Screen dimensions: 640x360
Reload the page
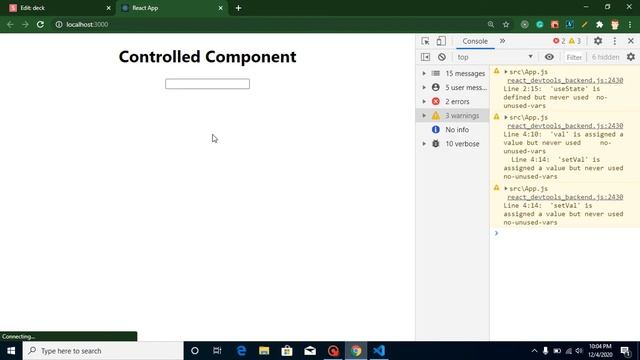pos(40,24)
